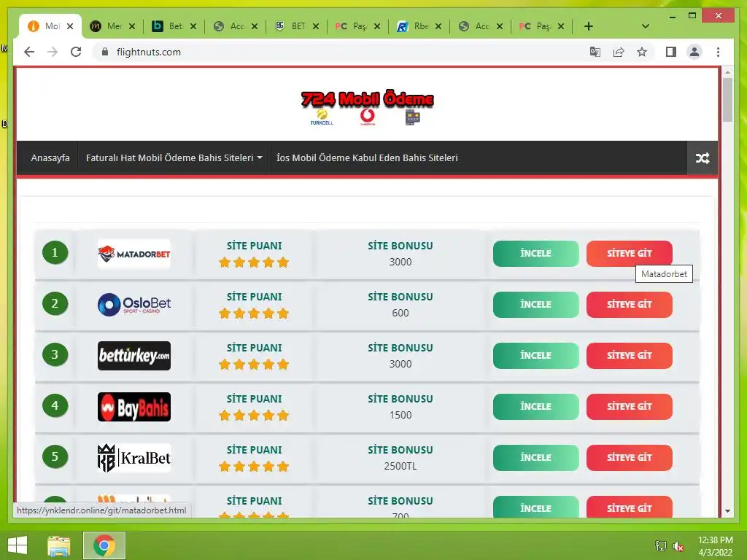Click the network tray icon

(x=661, y=545)
